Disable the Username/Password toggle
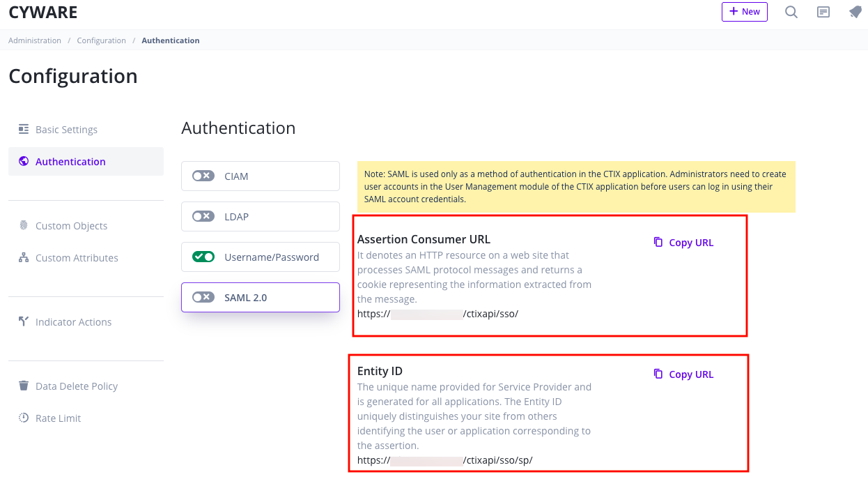This screenshot has height=479, width=868. [x=203, y=257]
